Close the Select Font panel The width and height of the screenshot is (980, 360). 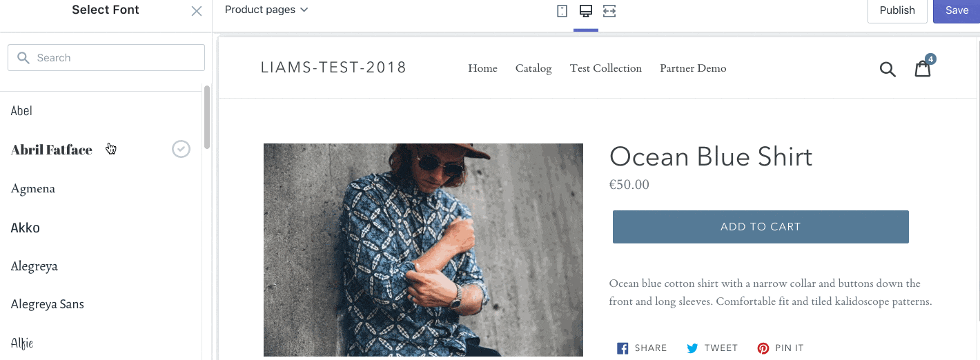(x=197, y=11)
